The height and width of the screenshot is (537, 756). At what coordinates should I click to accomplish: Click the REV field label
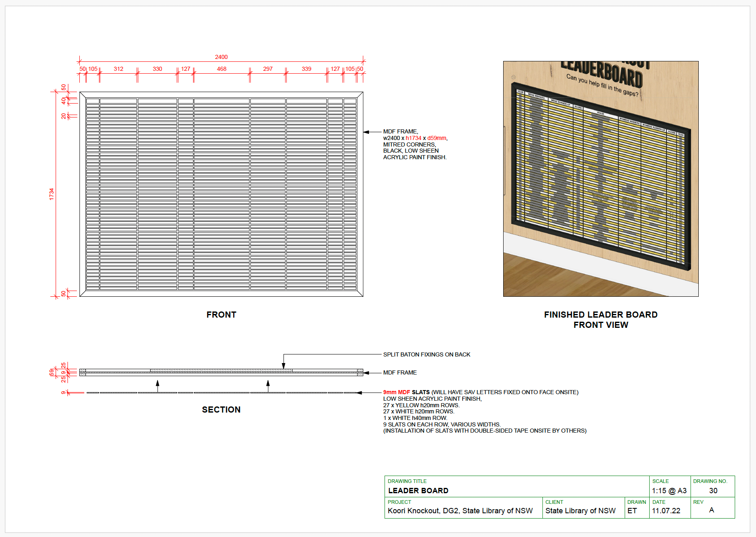coord(698,502)
